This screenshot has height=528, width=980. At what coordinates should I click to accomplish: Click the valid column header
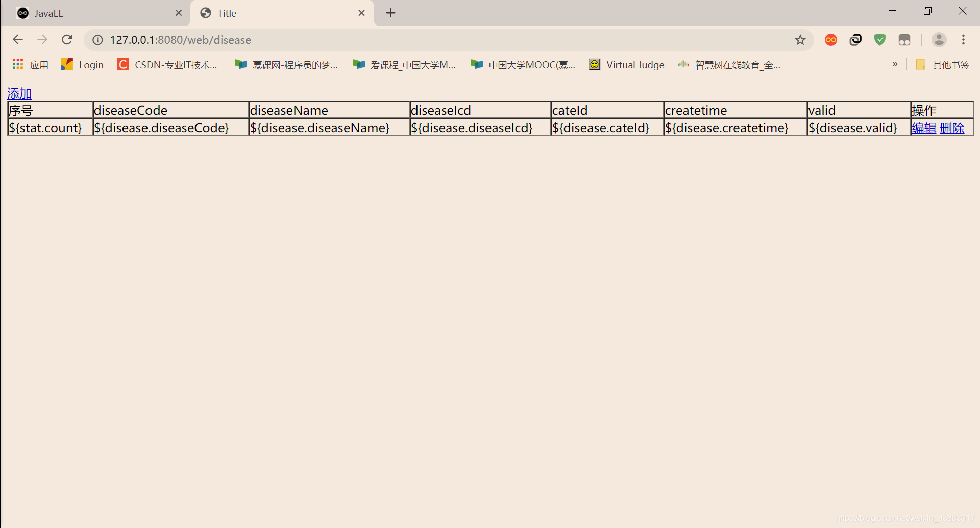859,110
